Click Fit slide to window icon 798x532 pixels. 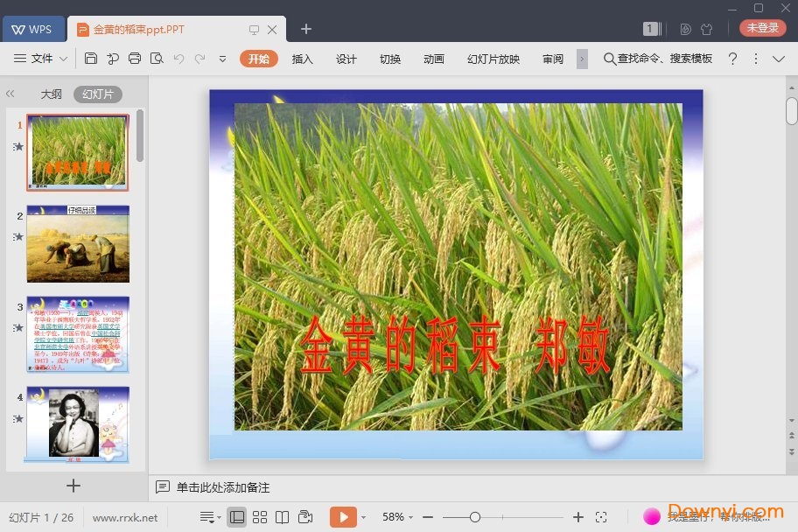pos(600,516)
